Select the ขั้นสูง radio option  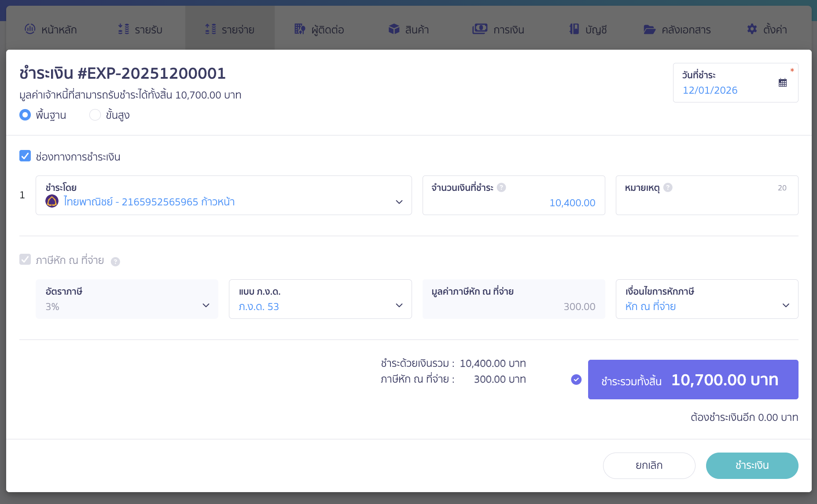point(95,115)
